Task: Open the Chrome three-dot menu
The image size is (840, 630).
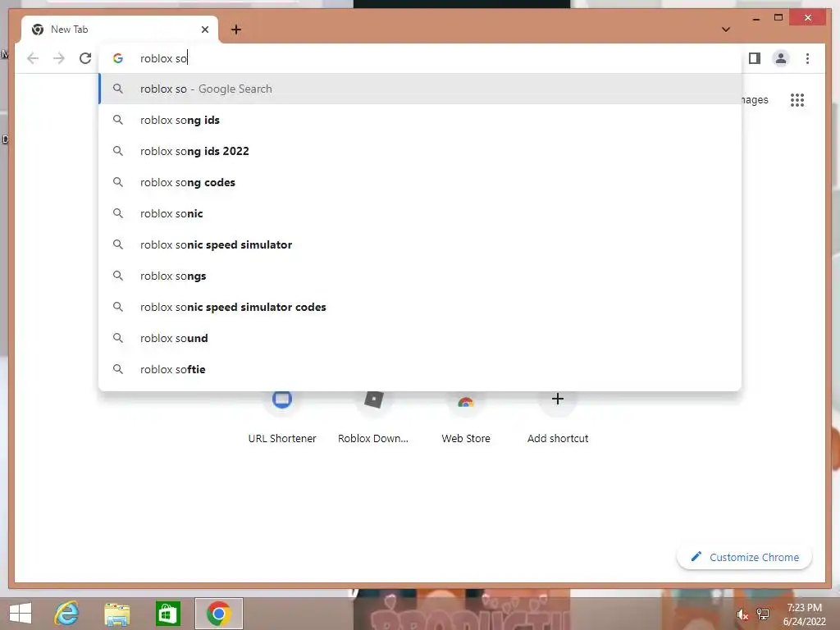Action: [807, 58]
